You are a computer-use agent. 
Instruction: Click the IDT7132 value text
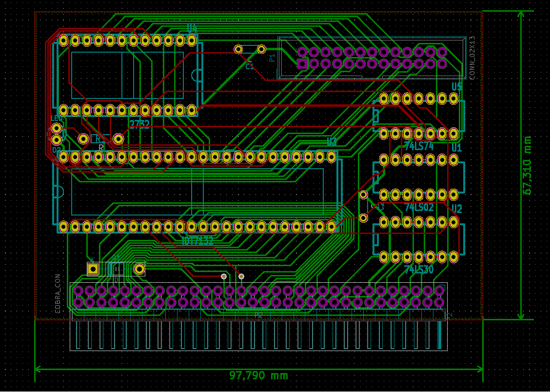[198, 240]
